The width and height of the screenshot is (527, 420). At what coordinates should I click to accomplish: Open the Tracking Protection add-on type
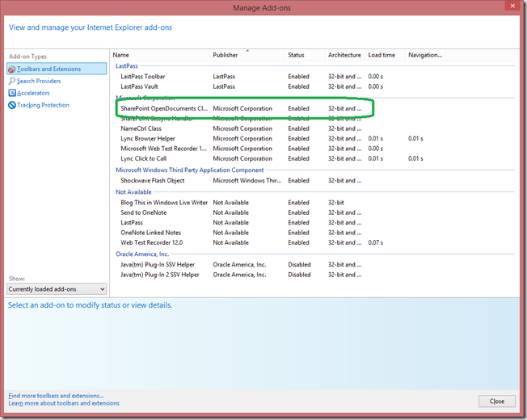(43, 105)
